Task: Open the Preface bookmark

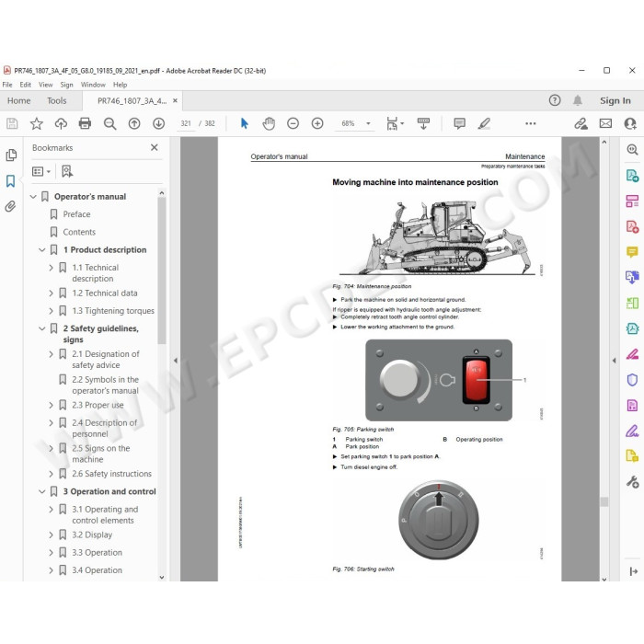Action: (76, 214)
